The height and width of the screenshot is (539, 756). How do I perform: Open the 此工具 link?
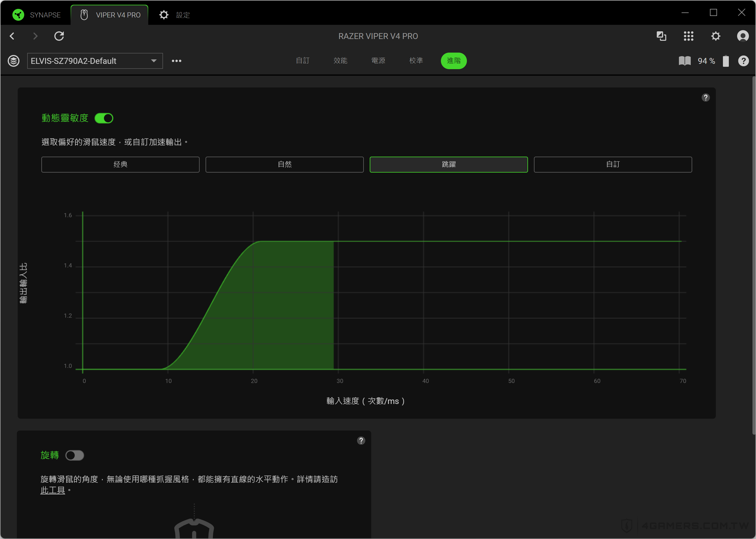[53, 490]
